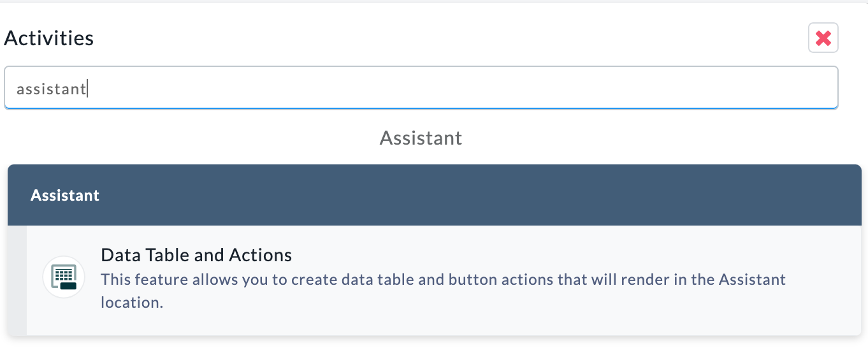The height and width of the screenshot is (353, 868).
Task: Click the centered Assistant group heading
Action: tap(421, 138)
